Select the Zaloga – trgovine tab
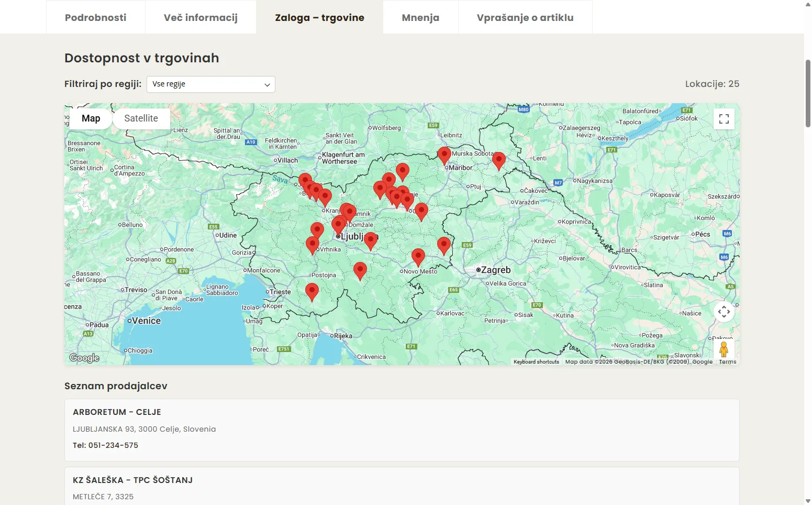The width and height of the screenshot is (812, 505). 319,17
